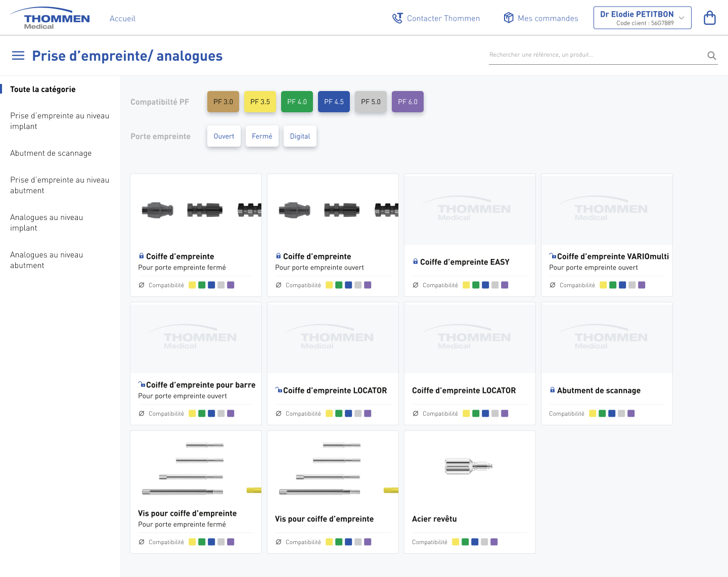Image resolution: width=728 pixels, height=577 pixels.
Task: Go to the Accueil link
Action: [x=122, y=19]
